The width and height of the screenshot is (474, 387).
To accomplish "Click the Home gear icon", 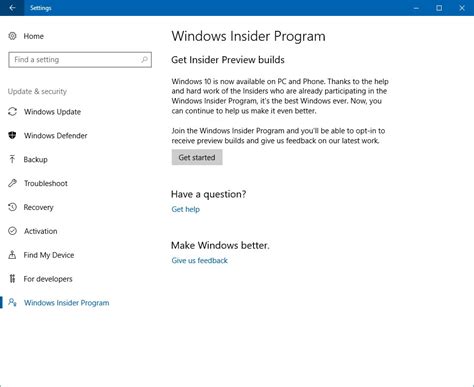I will click(x=12, y=36).
